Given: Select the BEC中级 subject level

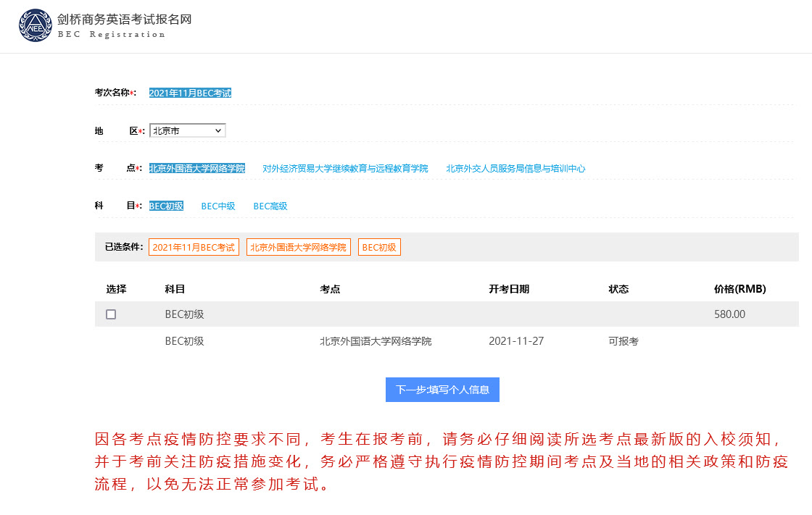Looking at the screenshot, I should click(x=218, y=206).
